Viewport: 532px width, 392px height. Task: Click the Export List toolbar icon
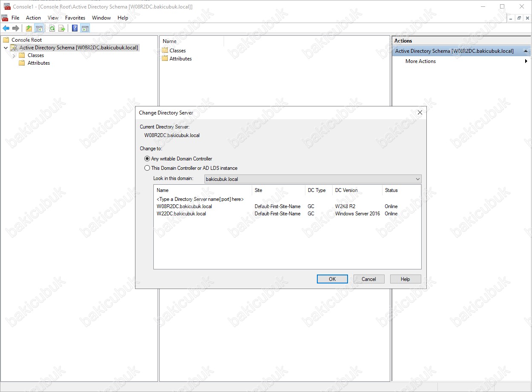point(62,29)
